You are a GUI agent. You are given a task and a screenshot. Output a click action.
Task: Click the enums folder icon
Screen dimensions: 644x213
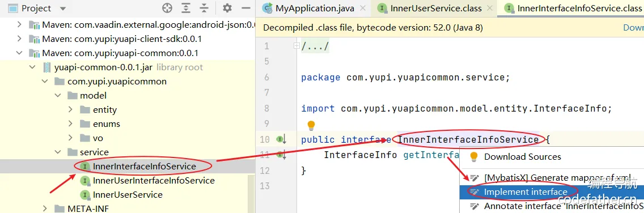[x=85, y=123]
